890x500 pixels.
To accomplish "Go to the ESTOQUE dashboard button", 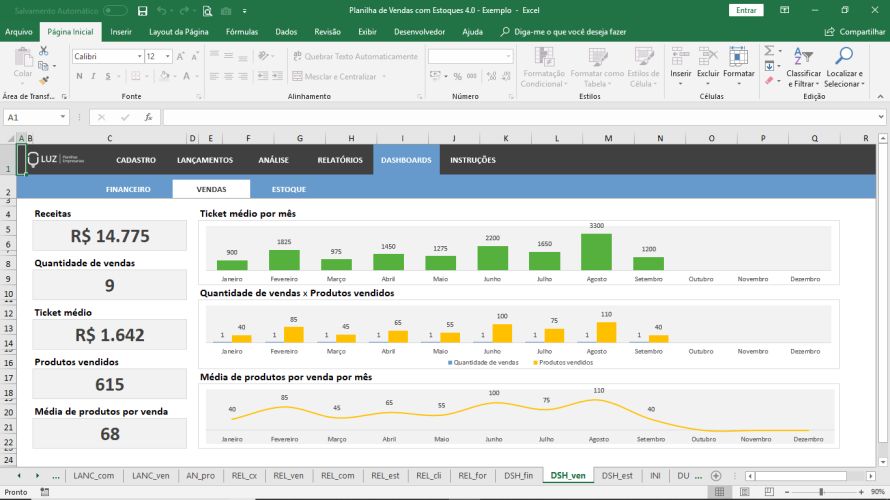I will (x=288, y=189).
